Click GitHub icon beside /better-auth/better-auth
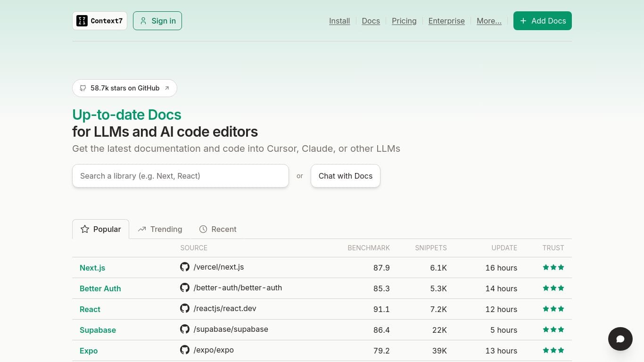This screenshot has width=644, height=362. [x=185, y=288]
